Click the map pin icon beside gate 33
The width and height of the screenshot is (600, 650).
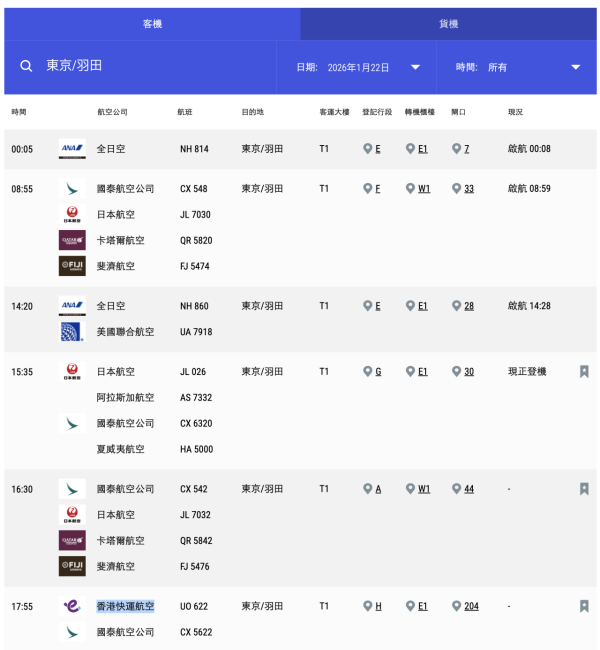(x=456, y=189)
